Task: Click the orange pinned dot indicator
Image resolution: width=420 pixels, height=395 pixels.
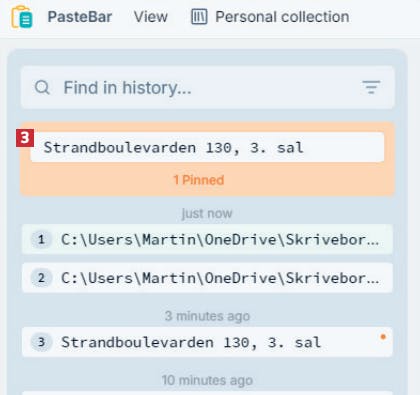Action: 383,337
